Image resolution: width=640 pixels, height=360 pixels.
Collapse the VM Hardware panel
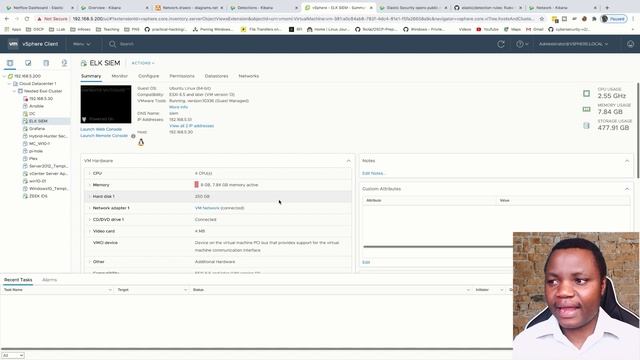[x=348, y=161]
